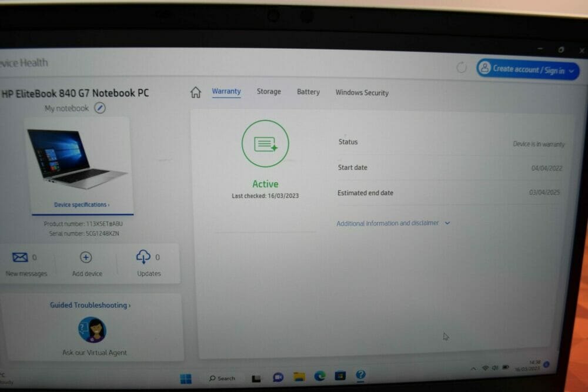Open the taskbar clock and date

pos(527,366)
